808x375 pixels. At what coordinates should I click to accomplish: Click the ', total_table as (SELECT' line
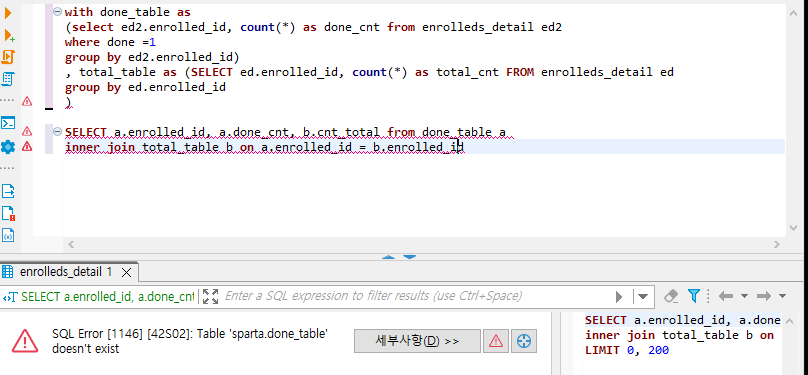click(369, 72)
